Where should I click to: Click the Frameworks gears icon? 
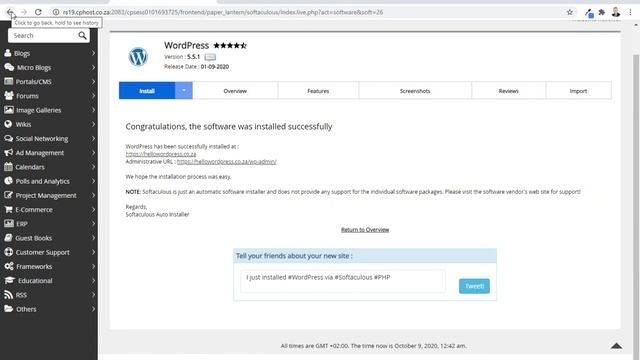pyautogui.click(x=9, y=266)
